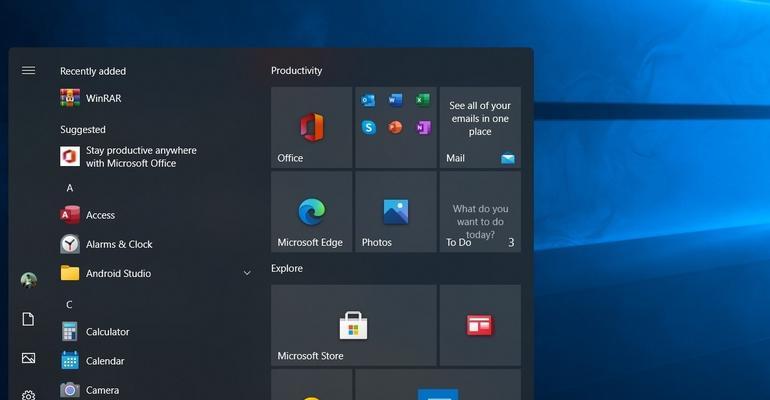Open Documents from the Start sidebar
Image resolution: width=770 pixels, height=400 pixels.
(x=28, y=319)
